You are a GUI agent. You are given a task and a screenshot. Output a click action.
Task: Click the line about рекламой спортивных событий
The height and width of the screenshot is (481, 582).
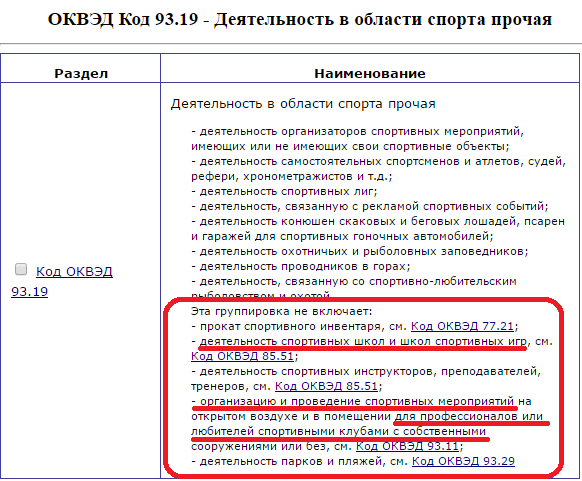tap(370, 206)
